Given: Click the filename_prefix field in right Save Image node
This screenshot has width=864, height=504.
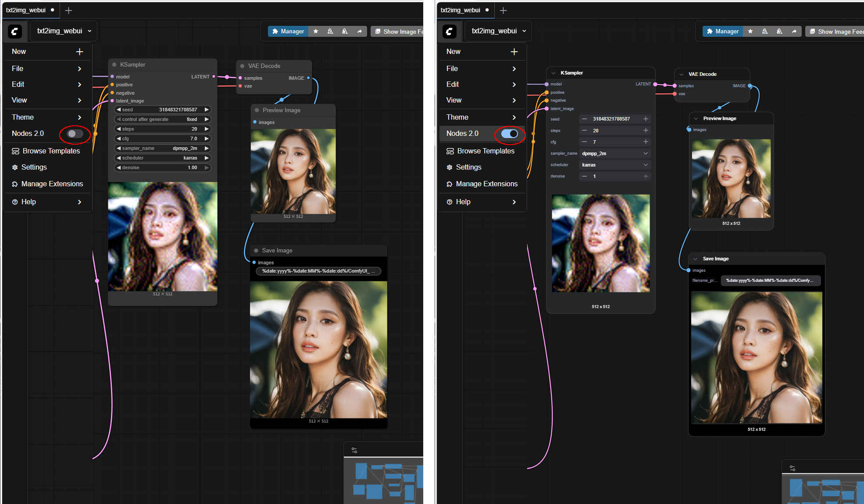Looking at the screenshot, I should 770,280.
